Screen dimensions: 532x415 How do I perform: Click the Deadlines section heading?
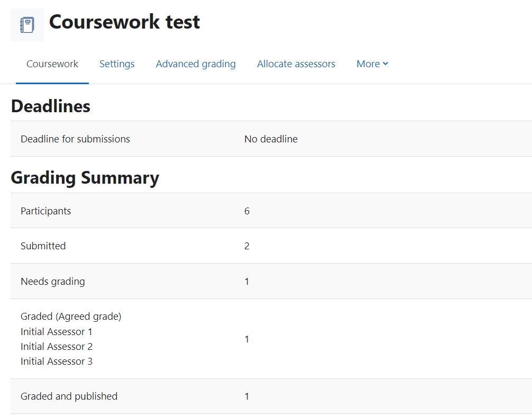[50, 106]
